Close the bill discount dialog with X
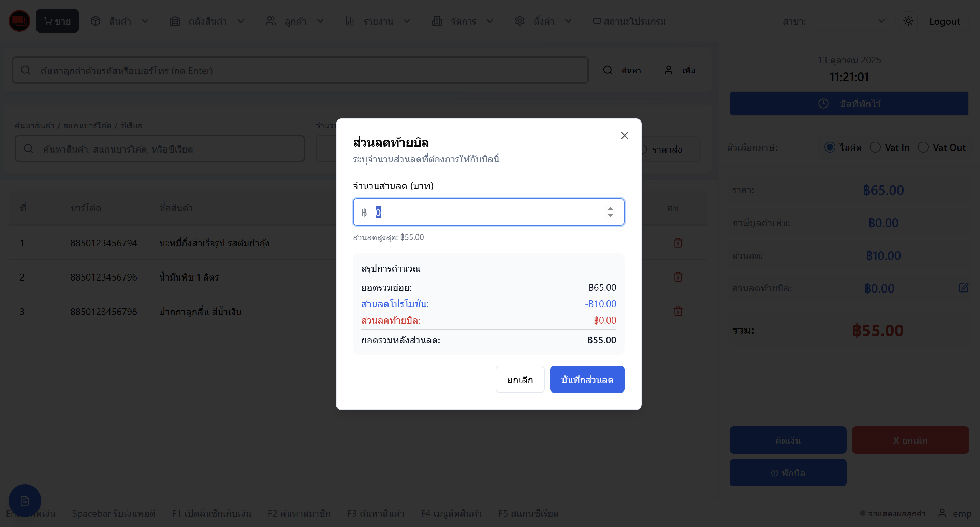980x527 pixels. (x=624, y=136)
